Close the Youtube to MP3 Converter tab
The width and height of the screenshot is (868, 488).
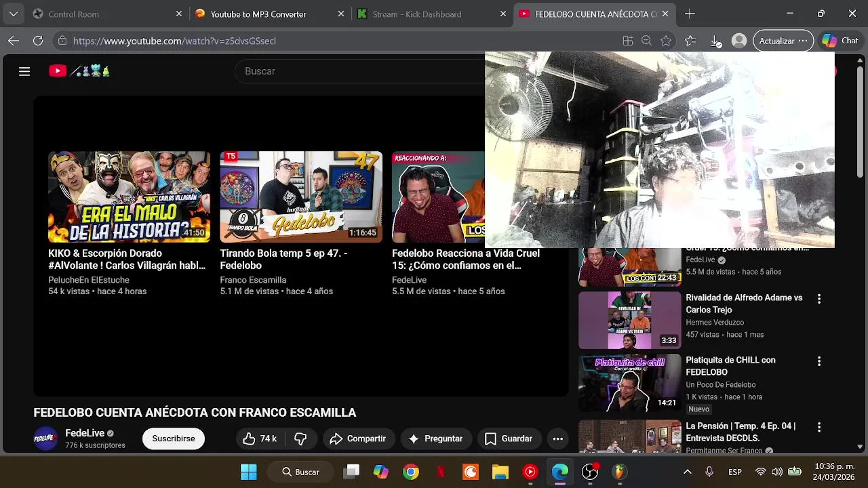tap(341, 14)
